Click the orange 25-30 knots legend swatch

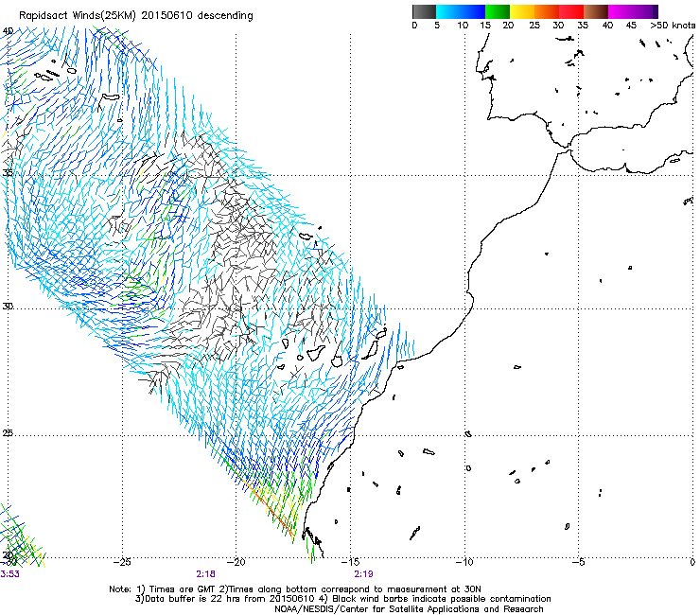[547, 11]
